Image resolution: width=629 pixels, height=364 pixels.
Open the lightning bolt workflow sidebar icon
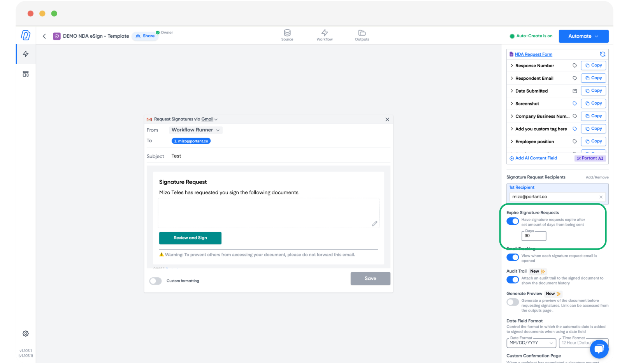[x=26, y=54]
